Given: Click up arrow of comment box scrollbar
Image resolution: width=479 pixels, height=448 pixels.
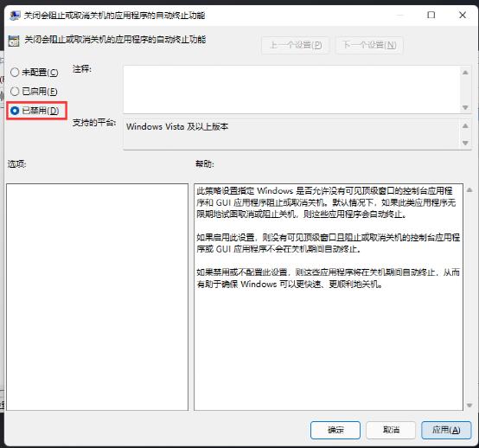Looking at the screenshot, I should coord(465,73).
